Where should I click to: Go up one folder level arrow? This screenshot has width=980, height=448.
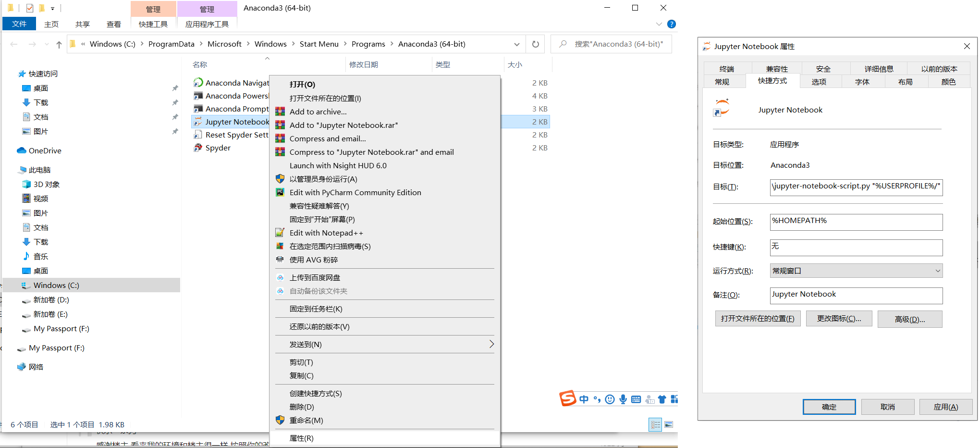tap(59, 44)
